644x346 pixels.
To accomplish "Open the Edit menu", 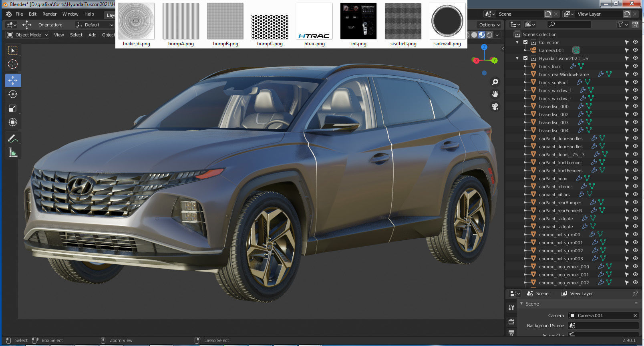I will pyautogui.click(x=33, y=14).
